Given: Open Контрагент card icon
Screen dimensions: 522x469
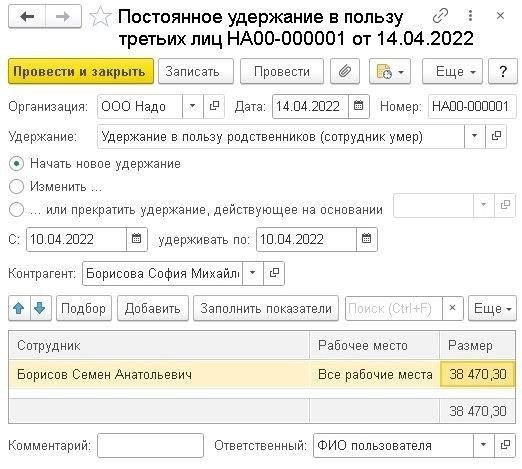Looking at the screenshot, I should 274,273.
